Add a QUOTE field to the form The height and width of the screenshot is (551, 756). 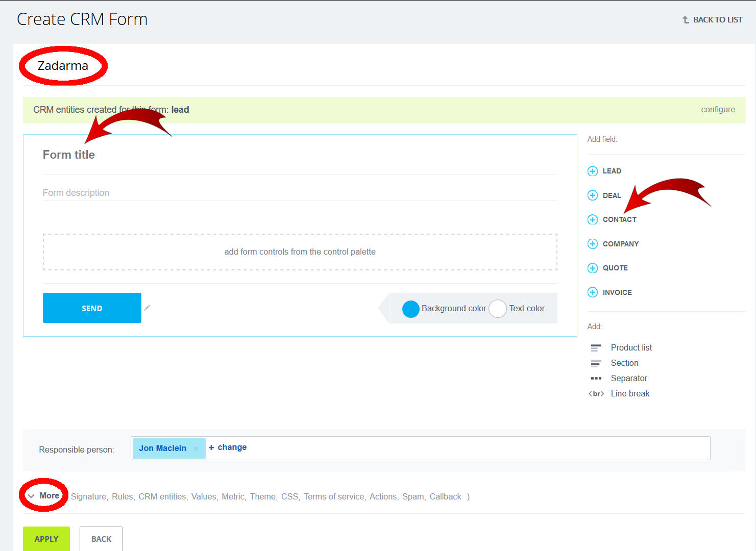(615, 268)
